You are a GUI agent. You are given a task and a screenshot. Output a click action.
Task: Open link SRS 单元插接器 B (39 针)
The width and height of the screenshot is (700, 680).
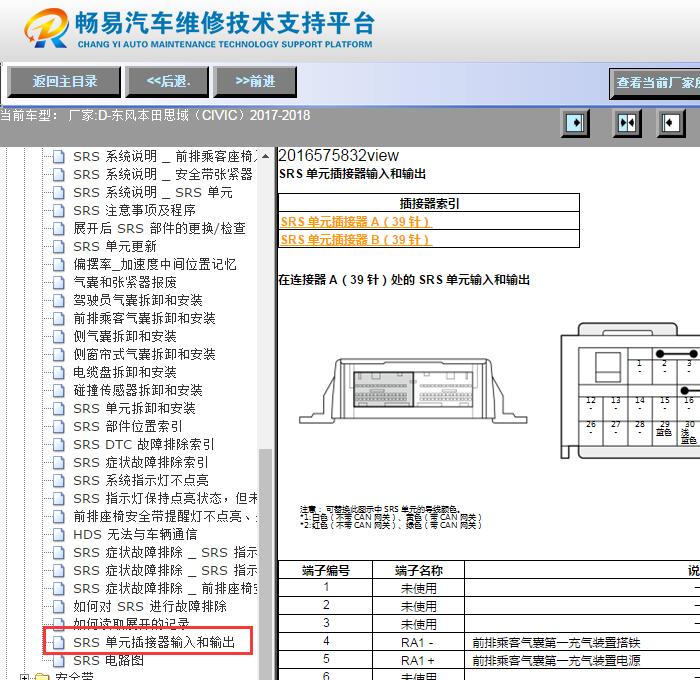point(355,240)
